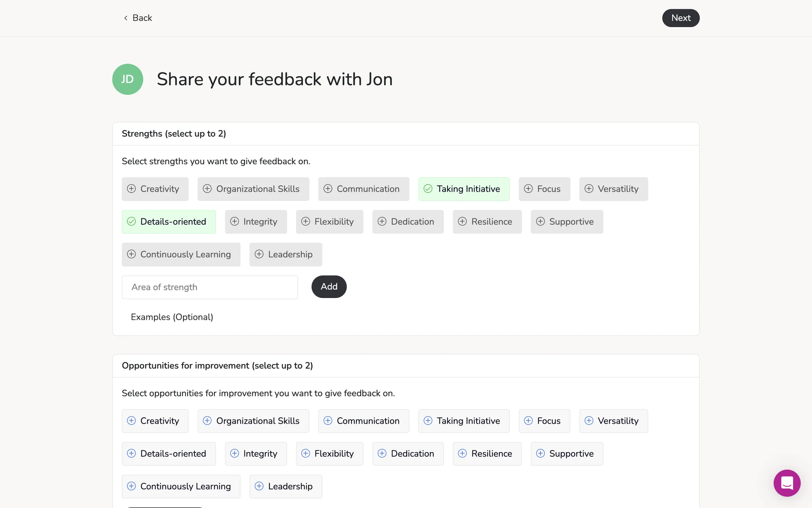Click checkmark icon on Taking Initiative strength
The width and height of the screenshot is (812, 508).
pos(428,189)
